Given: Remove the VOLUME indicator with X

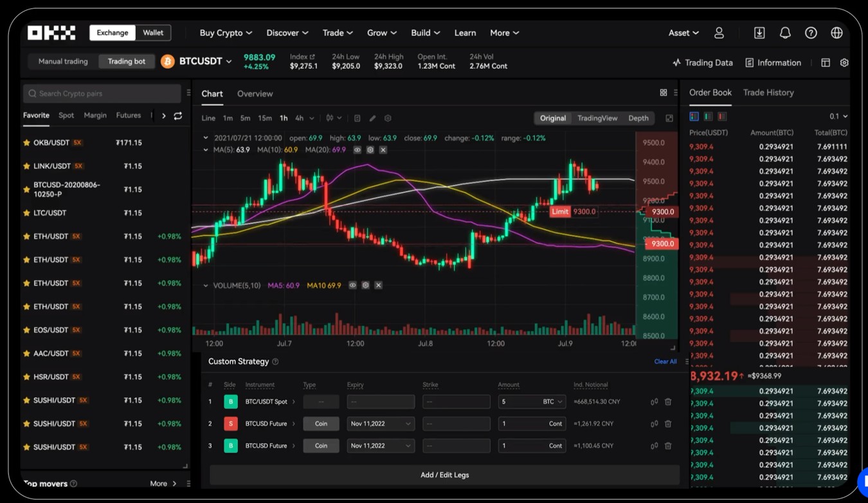Looking at the screenshot, I should tap(379, 285).
